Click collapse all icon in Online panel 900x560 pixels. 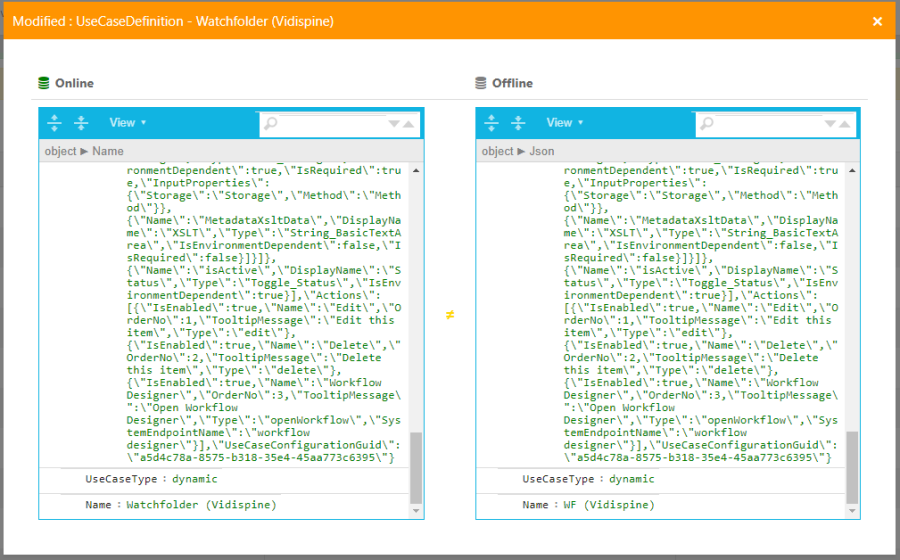[81, 123]
